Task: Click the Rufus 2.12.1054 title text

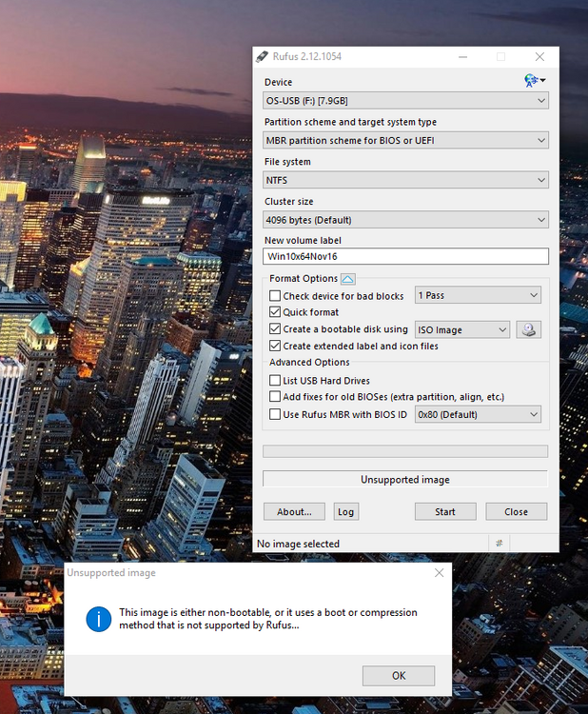Action: [306, 56]
